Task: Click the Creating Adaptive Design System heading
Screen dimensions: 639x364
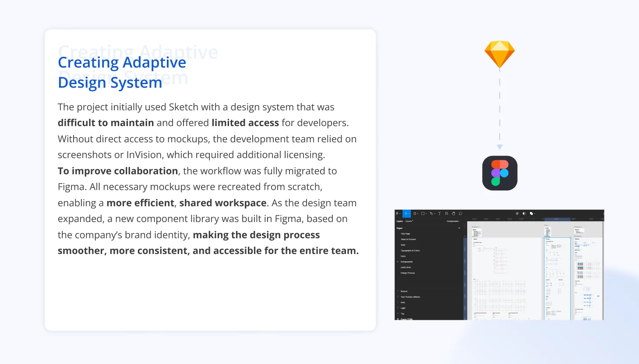Action: [x=122, y=73]
